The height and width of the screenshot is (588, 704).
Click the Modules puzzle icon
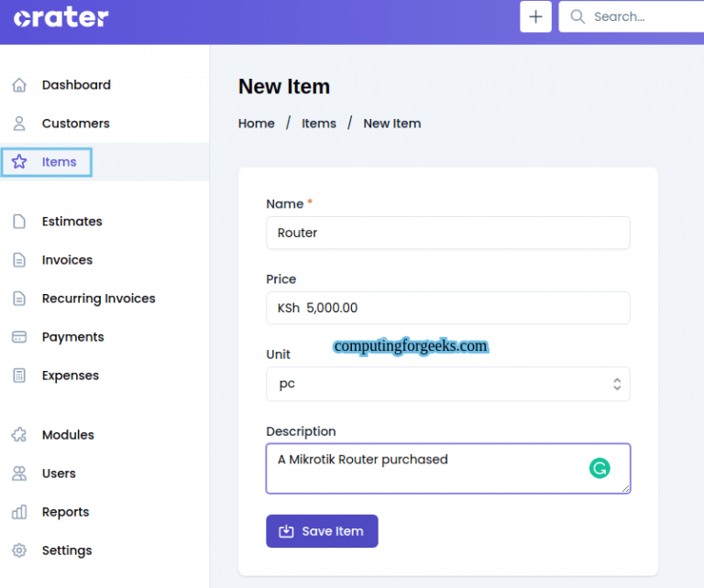click(x=19, y=435)
